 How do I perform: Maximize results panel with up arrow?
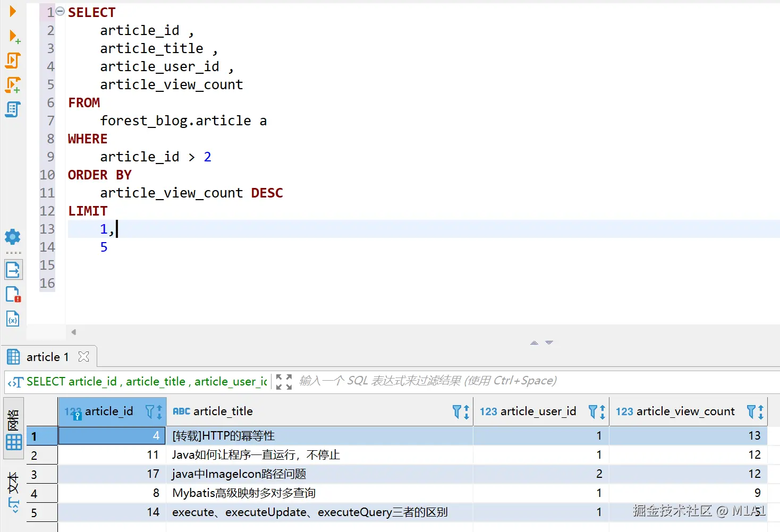(534, 342)
